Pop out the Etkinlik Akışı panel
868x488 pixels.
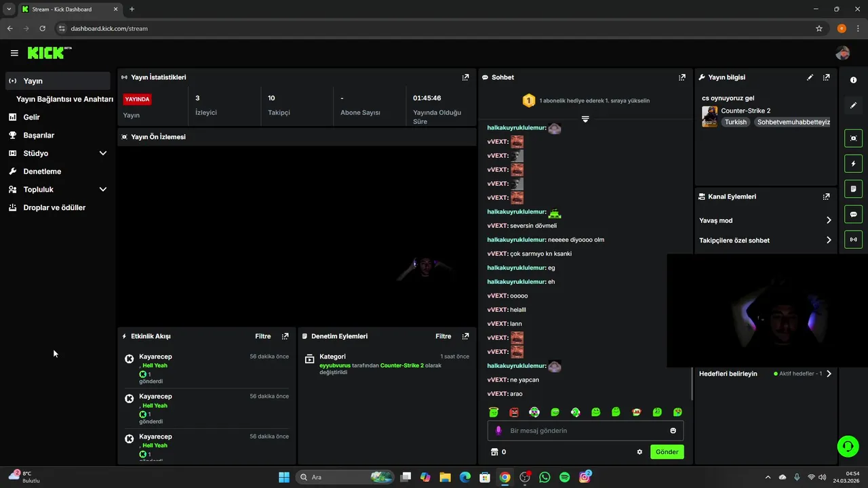pos(285,336)
